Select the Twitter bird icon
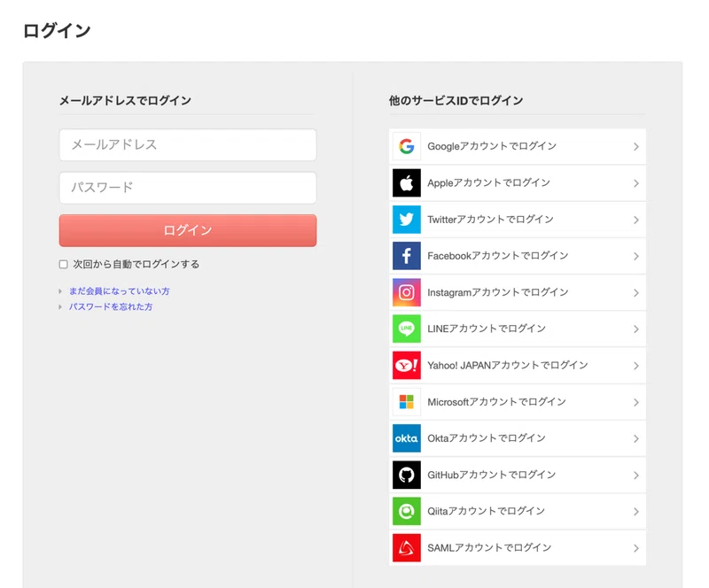 407,220
